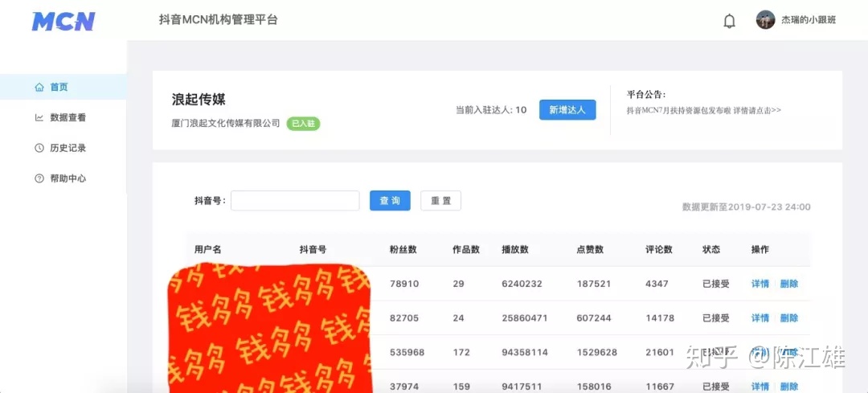Click the likes count 1529628
The image size is (868, 393).
(596, 353)
